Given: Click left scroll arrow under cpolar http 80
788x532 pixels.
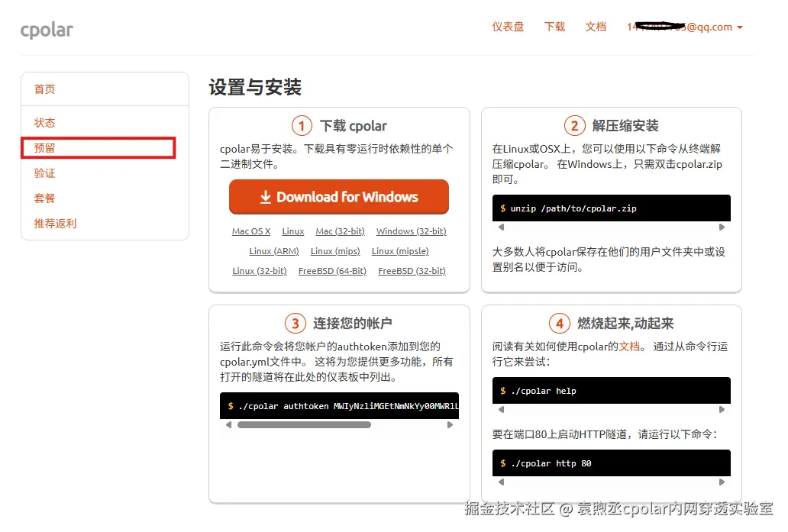Looking at the screenshot, I should click(x=501, y=482).
